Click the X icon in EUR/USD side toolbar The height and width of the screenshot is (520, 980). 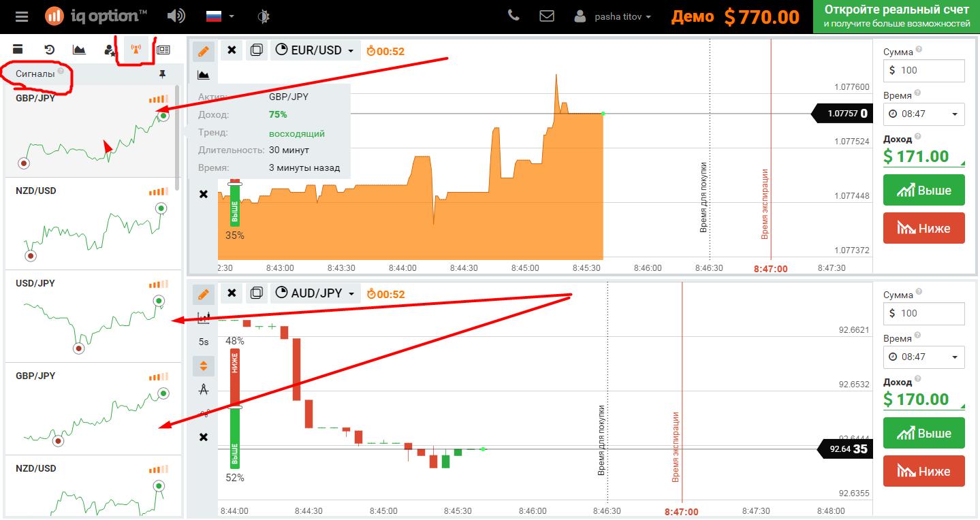click(x=203, y=194)
